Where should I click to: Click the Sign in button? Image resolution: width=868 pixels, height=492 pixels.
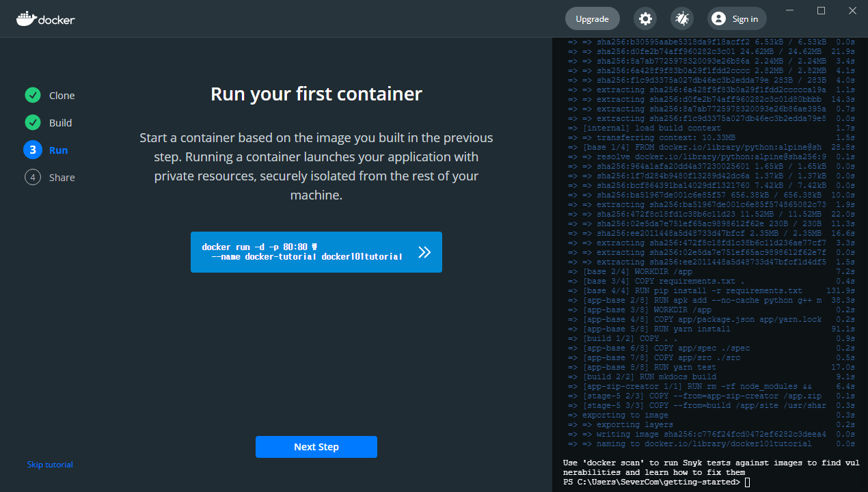(737, 18)
